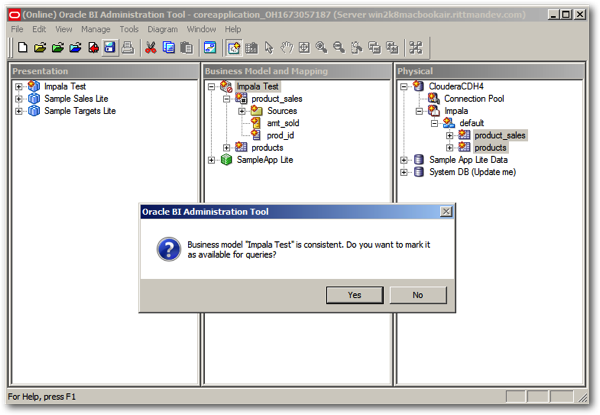The height and width of the screenshot is (415, 600).
Task: Click the blue question mark dialog icon
Action: pyautogui.click(x=169, y=249)
